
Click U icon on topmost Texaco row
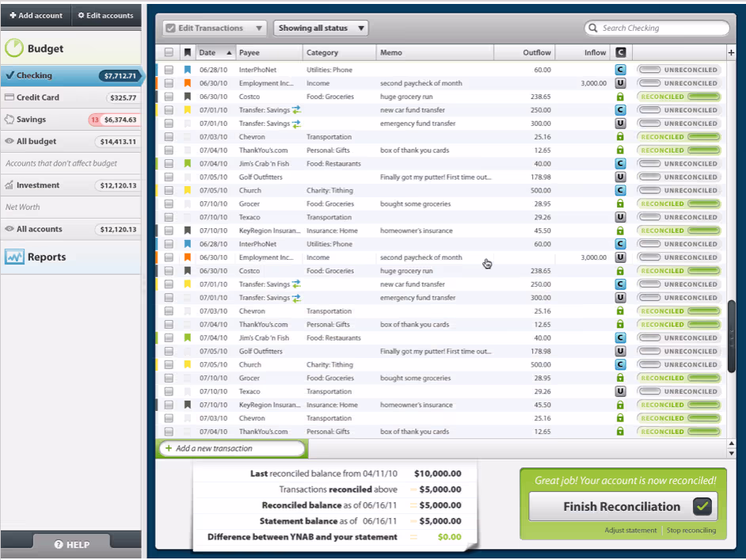pyautogui.click(x=620, y=217)
